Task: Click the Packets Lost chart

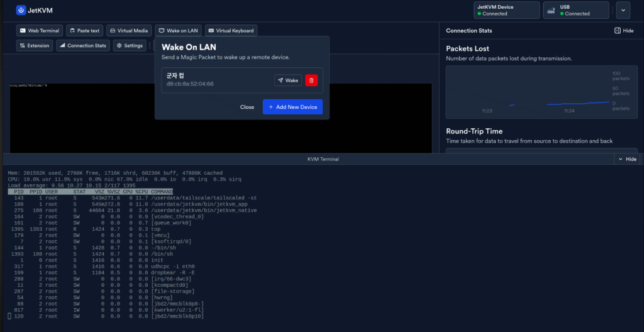Action: 541,92
